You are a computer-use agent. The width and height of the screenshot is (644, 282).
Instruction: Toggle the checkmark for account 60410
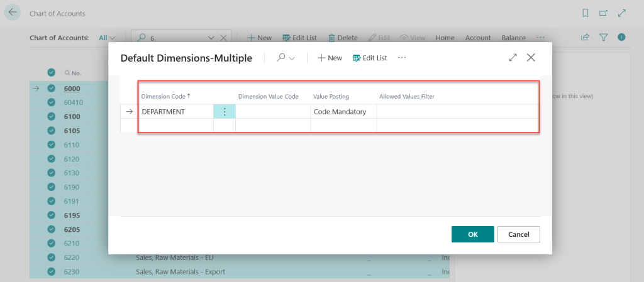51,102
